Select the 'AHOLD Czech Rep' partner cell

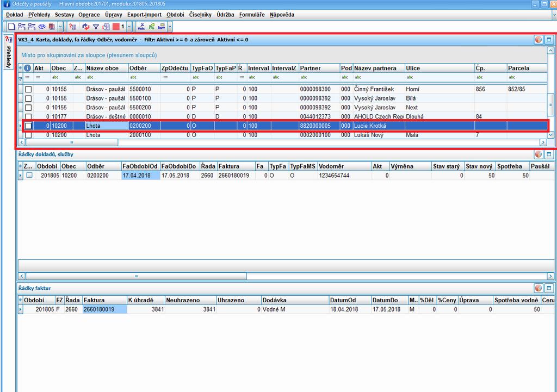point(379,116)
